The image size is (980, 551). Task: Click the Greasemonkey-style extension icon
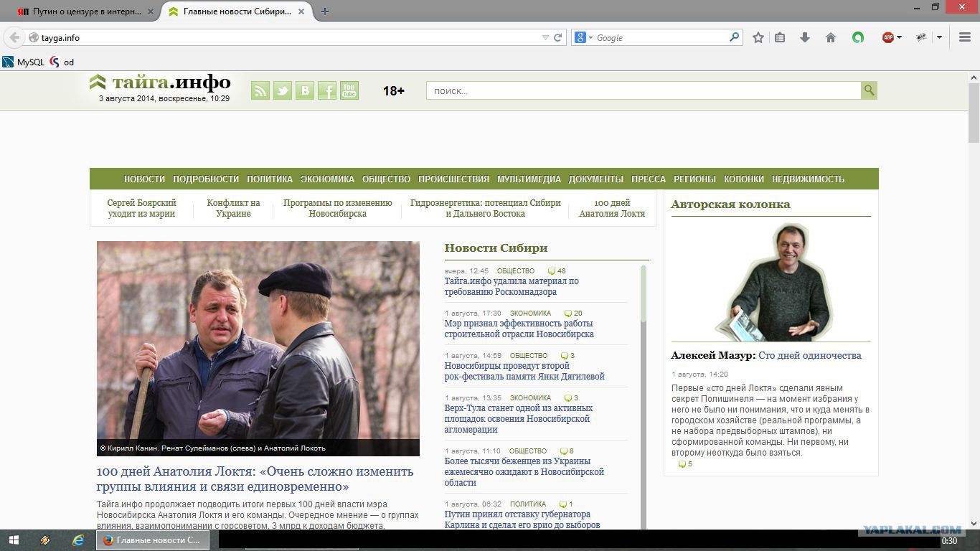(x=922, y=37)
